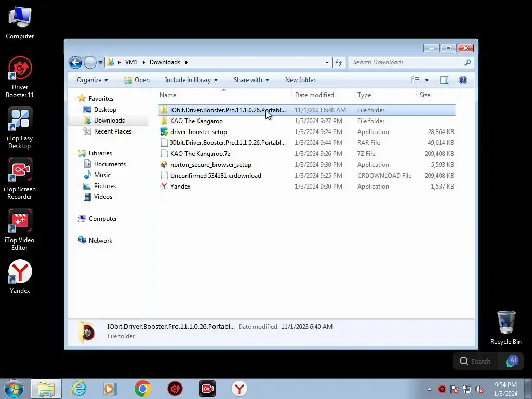Click the desktop Search box widget
Viewport: 532px width, 399px height.
pyautogui.click(x=476, y=361)
